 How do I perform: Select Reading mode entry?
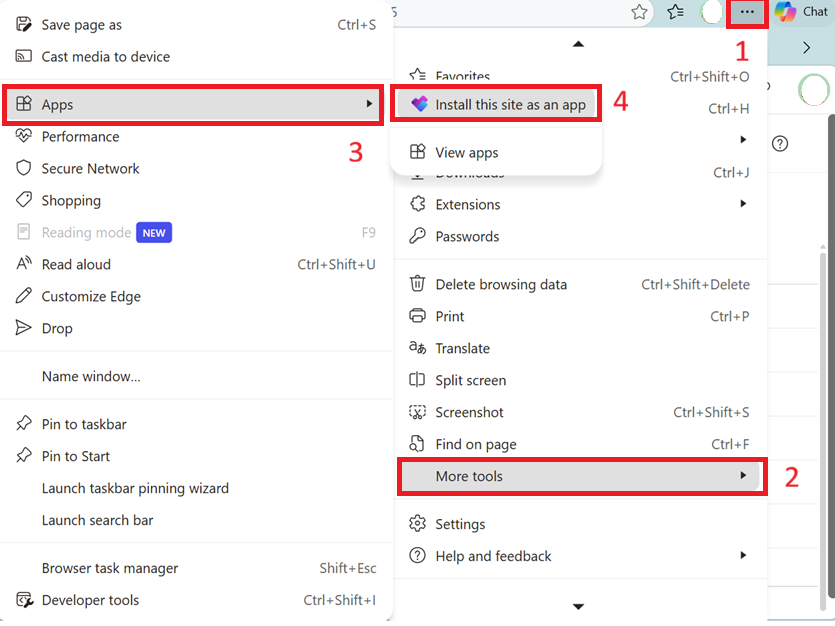(197, 233)
